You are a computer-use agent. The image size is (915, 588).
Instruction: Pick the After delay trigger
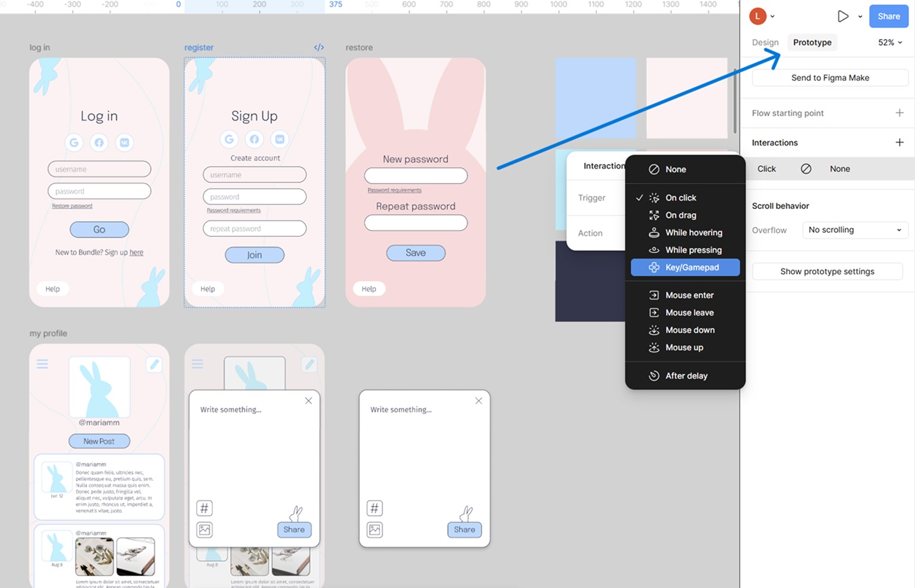coord(686,376)
